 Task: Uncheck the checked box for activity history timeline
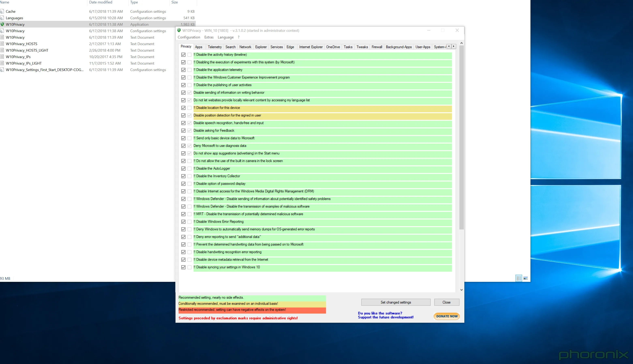click(x=183, y=54)
